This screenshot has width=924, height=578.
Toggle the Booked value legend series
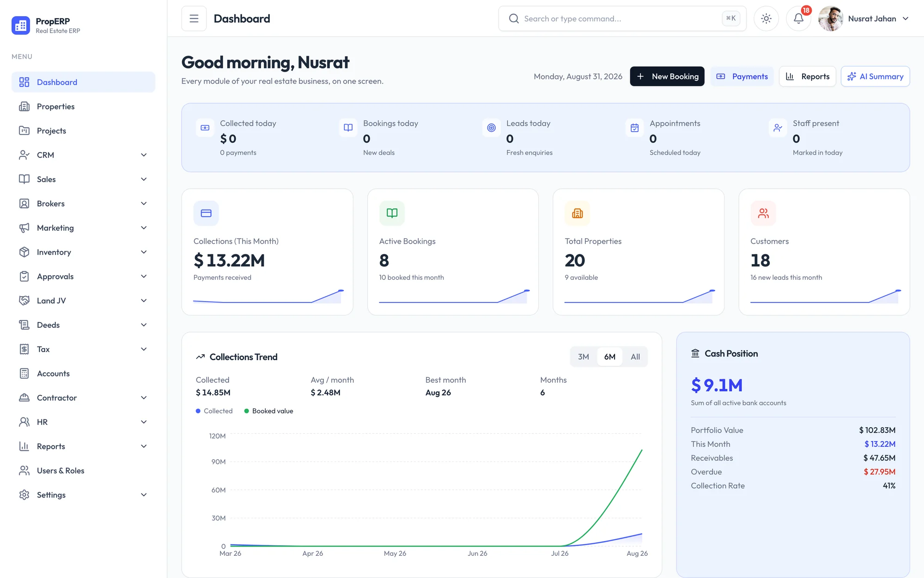(x=269, y=411)
